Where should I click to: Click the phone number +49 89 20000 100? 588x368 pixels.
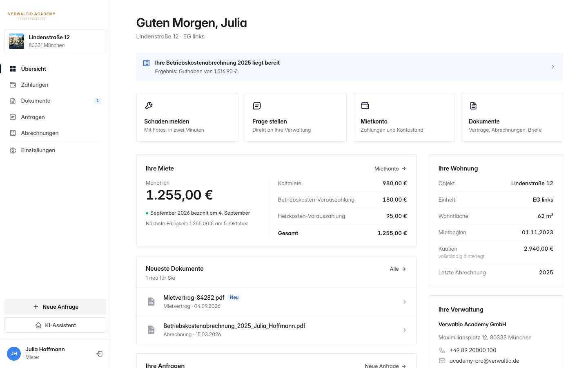[473, 350]
